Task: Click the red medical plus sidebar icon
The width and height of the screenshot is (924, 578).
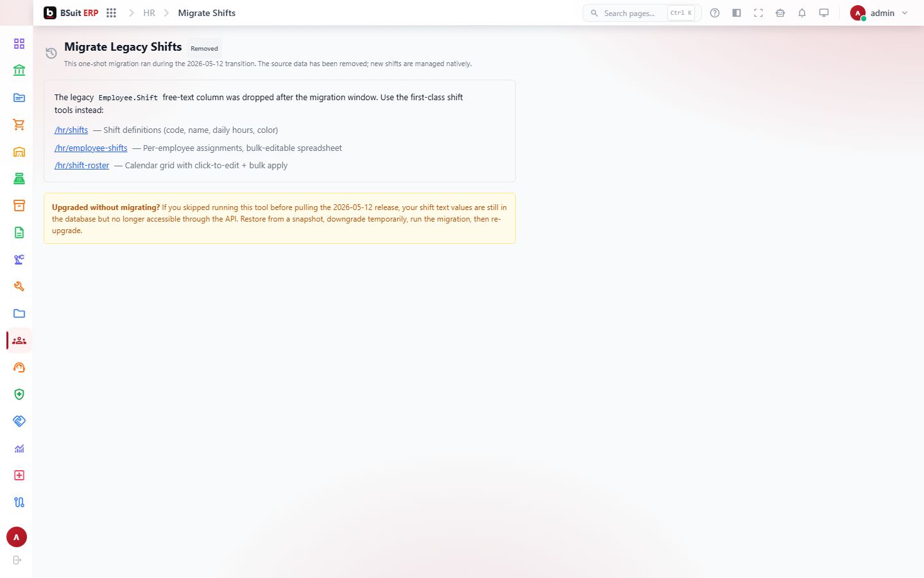Action: [19, 475]
